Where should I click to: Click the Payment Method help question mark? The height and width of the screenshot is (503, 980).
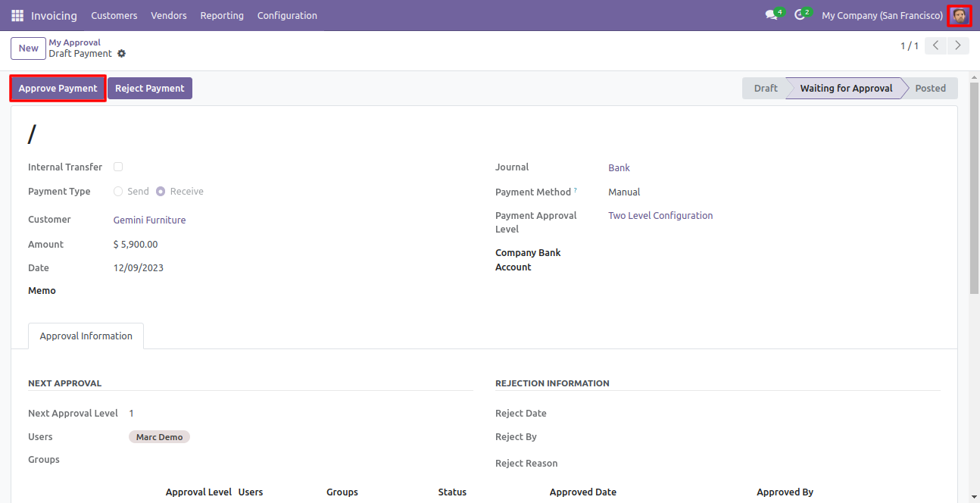pyautogui.click(x=575, y=190)
